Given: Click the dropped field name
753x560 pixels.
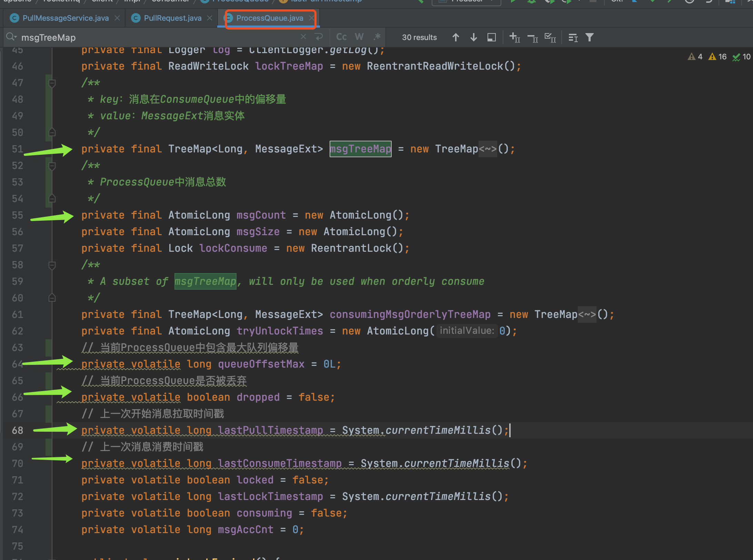Looking at the screenshot, I should (x=258, y=397).
